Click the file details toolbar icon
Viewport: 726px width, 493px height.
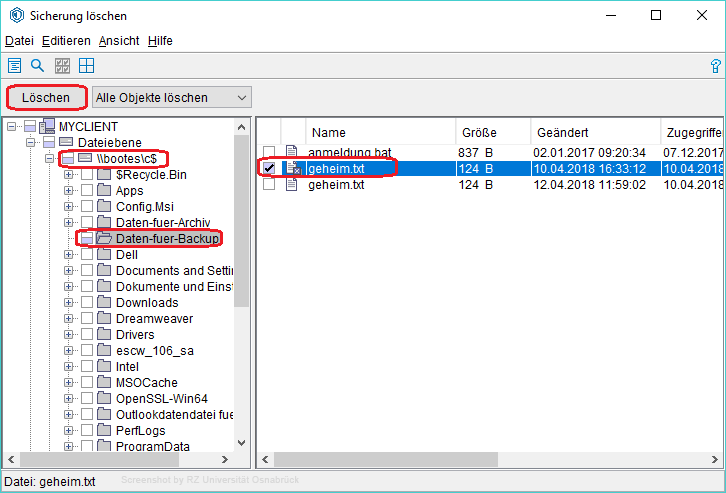(15, 66)
